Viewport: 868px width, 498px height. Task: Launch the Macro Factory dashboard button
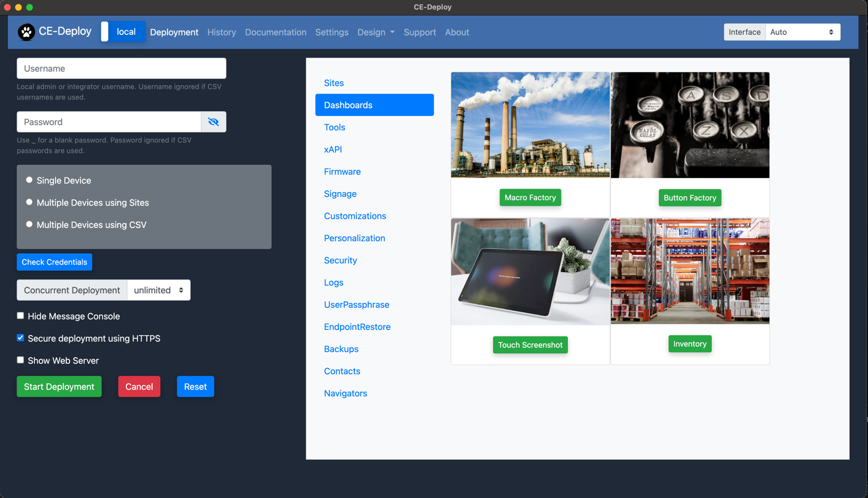pyautogui.click(x=530, y=197)
